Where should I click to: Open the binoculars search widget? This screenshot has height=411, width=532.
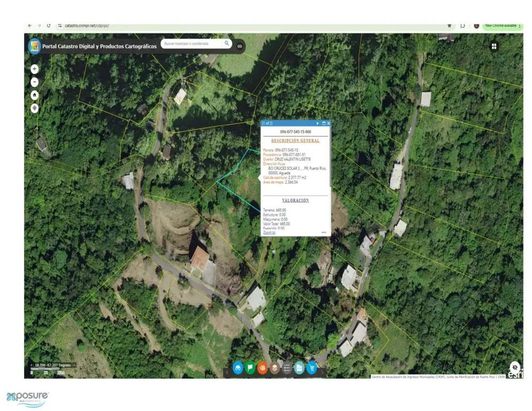point(238,368)
